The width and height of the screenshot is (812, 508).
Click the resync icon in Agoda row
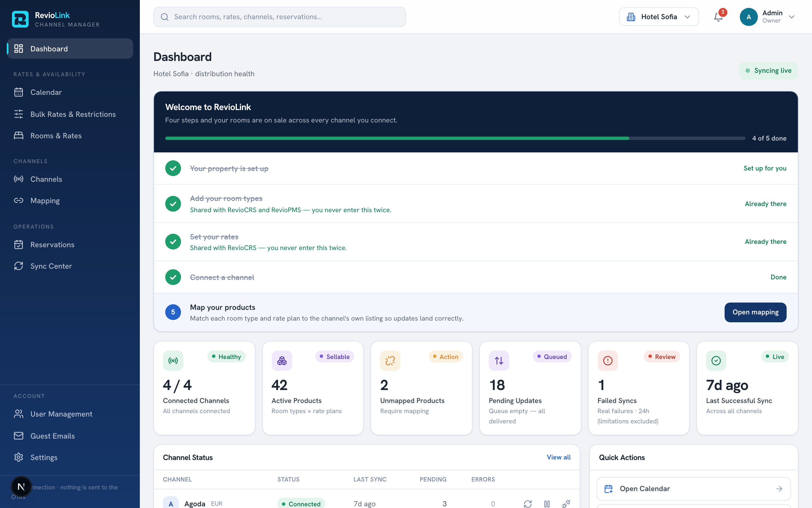pyautogui.click(x=528, y=504)
